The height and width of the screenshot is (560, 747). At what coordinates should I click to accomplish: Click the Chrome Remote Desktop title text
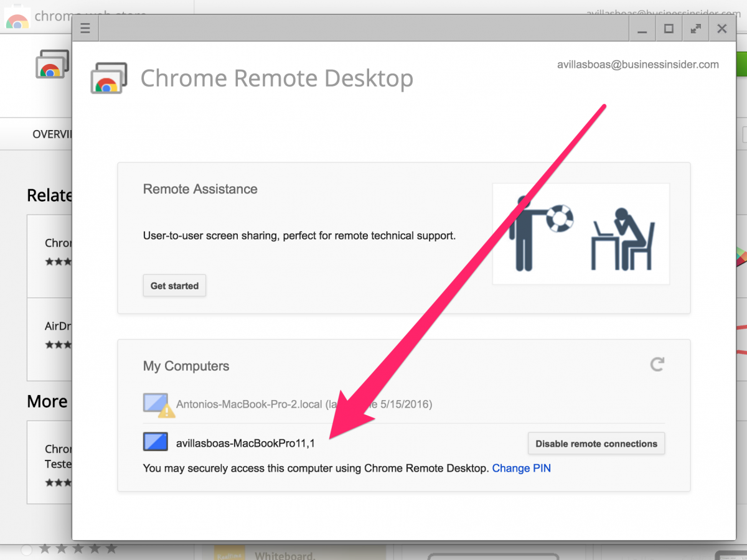coord(277,78)
